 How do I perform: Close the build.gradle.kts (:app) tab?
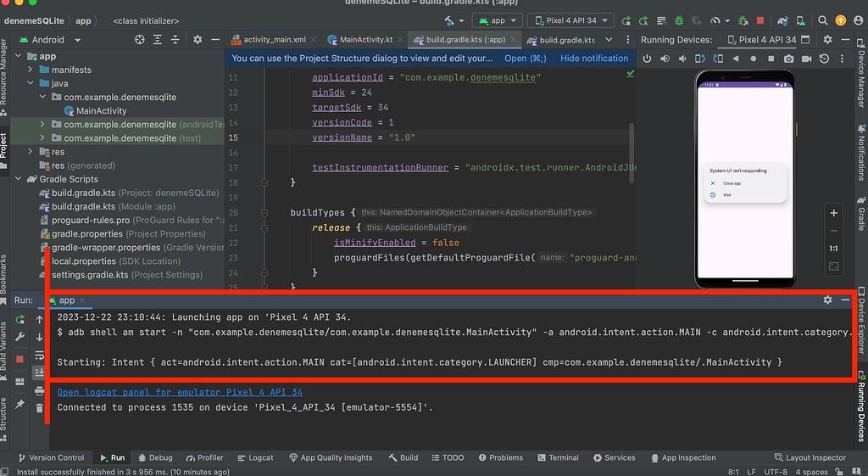[513, 39]
